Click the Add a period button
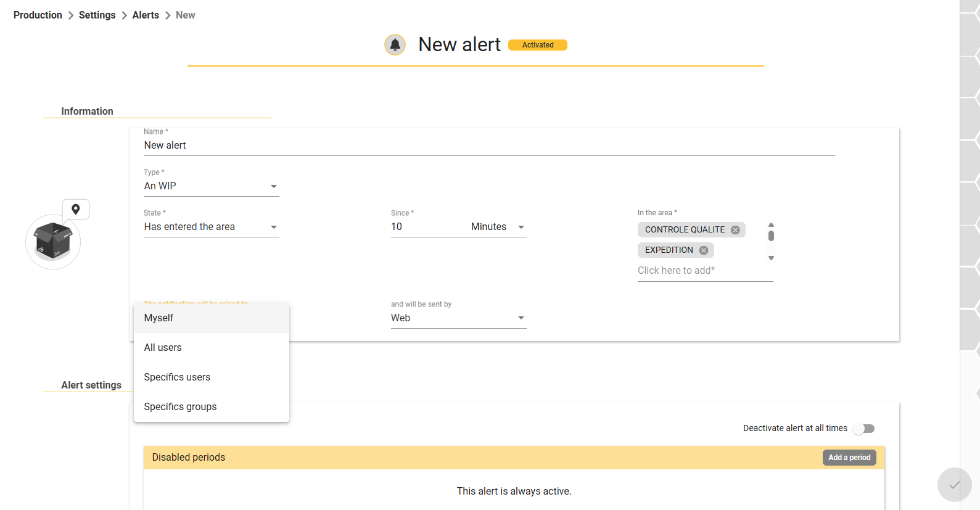This screenshot has height=510, width=980. tap(849, 458)
